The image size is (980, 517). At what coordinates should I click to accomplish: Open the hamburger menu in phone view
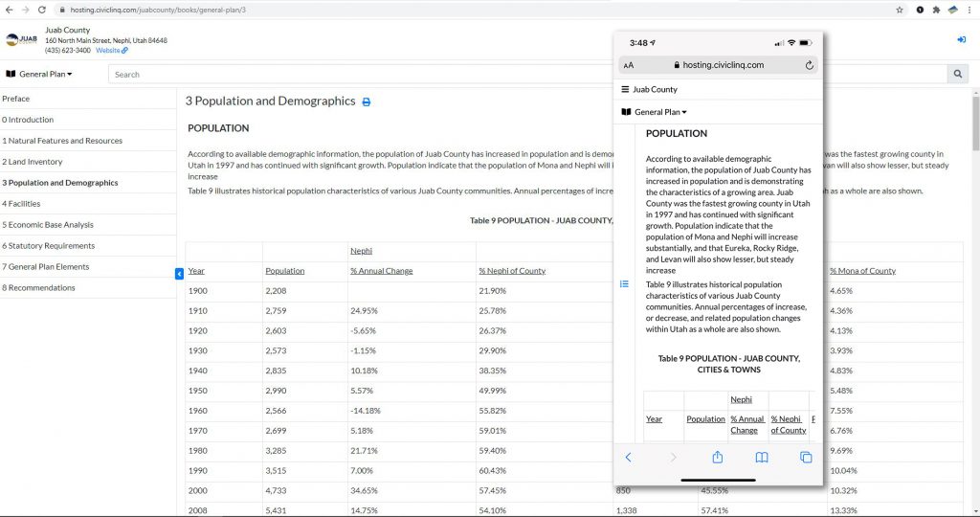[625, 89]
